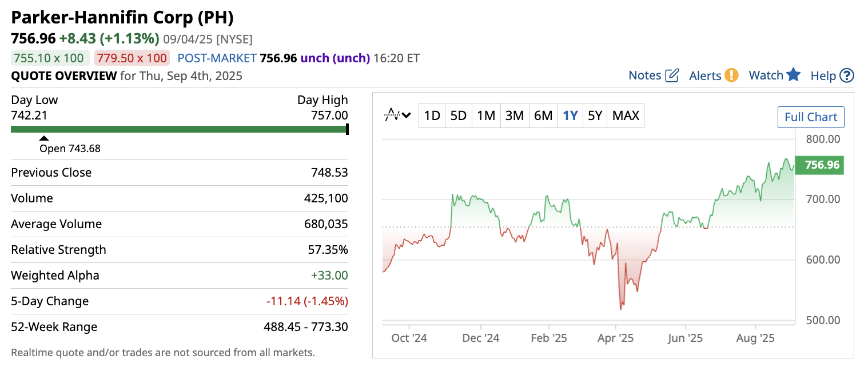Viewport: 868px width, 367px height.
Task: Click the Day Low value 742.21
Action: coord(29,115)
